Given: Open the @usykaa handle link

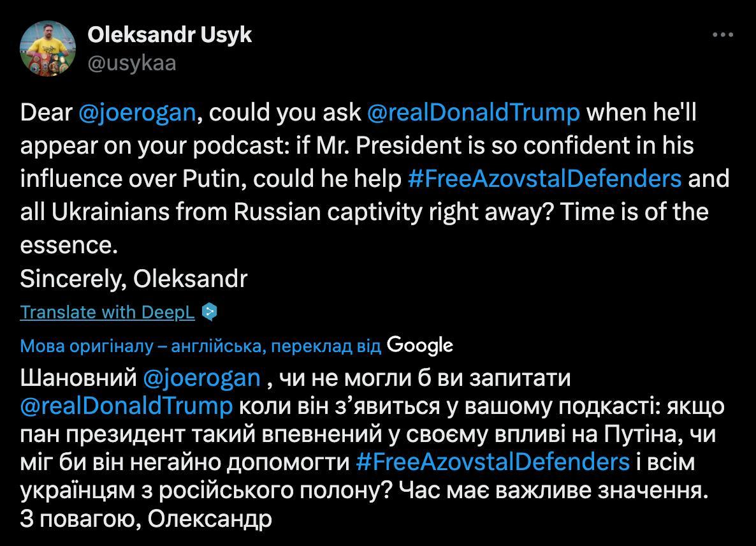Looking at the screenshot, I should (x=131, y=63).
